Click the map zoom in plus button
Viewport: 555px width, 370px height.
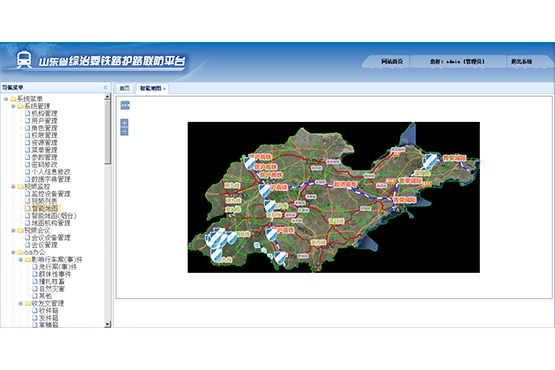[x=124, y=123]
